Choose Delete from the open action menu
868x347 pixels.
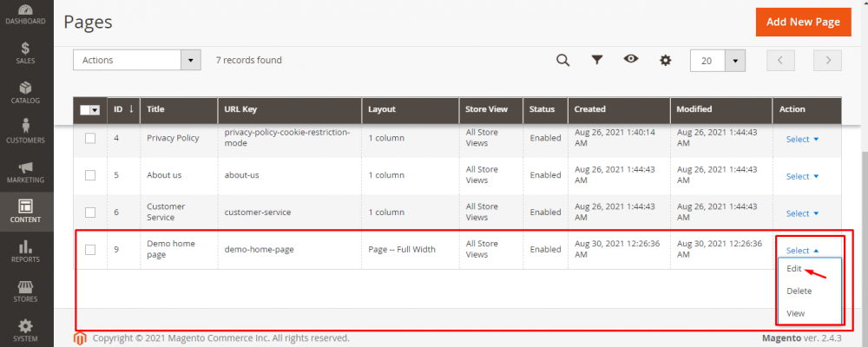(x=799, y=291)
